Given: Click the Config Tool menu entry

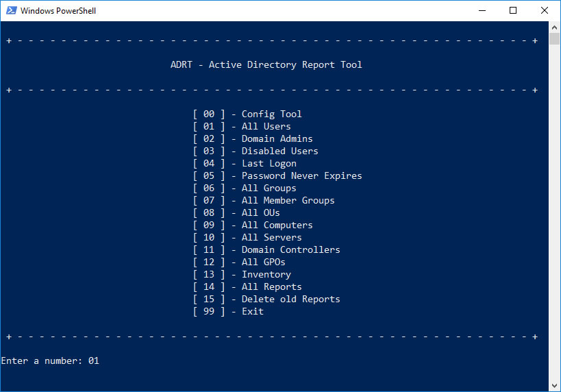Looking at the screenshot, I should coord(271,114).
